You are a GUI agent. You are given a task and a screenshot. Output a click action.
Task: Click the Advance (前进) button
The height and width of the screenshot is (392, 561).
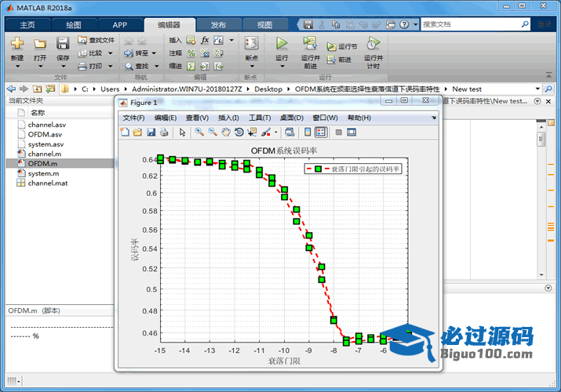[x=339, y=60]
